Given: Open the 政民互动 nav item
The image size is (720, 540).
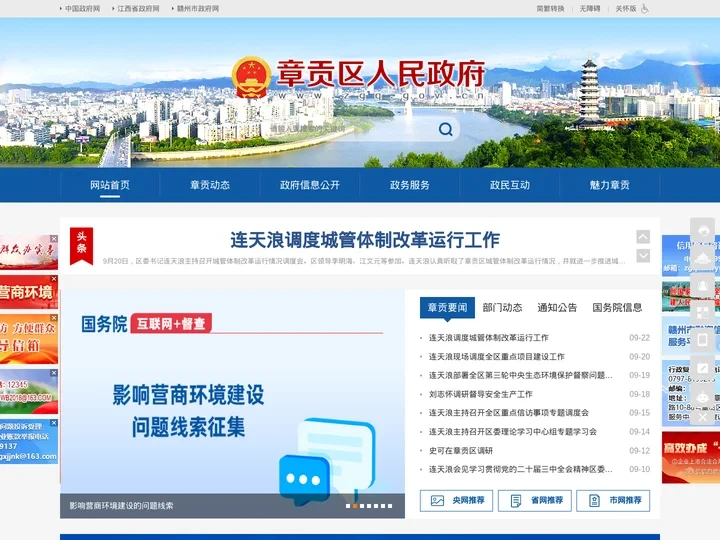Looking at the screenshot, I should tap(510, 185).
